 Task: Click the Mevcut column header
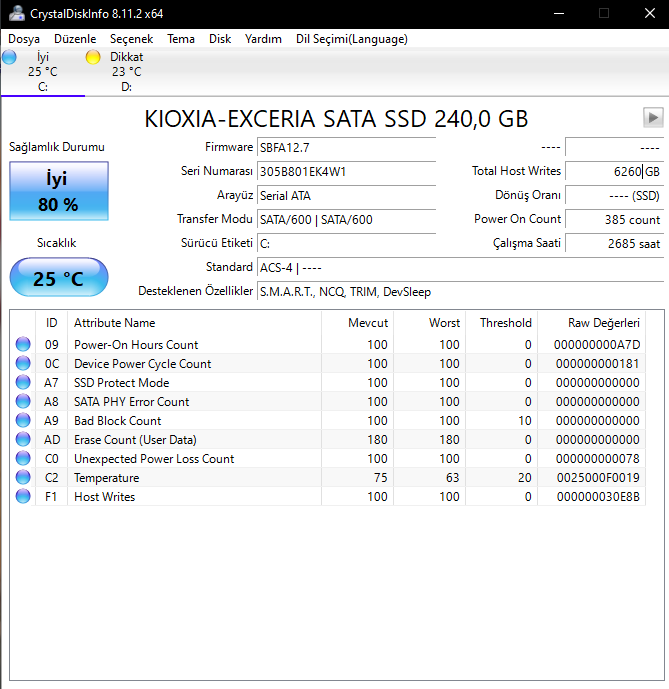click(x=357, y=323)
